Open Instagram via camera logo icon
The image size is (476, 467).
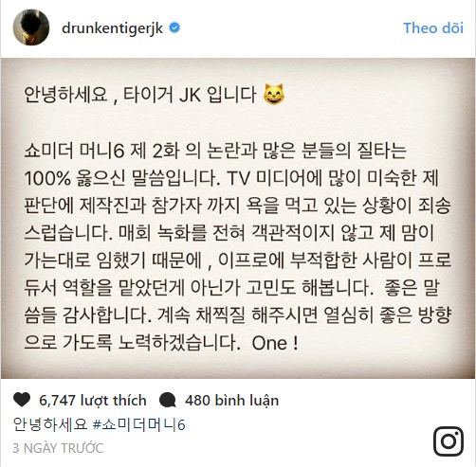(449, 441)
